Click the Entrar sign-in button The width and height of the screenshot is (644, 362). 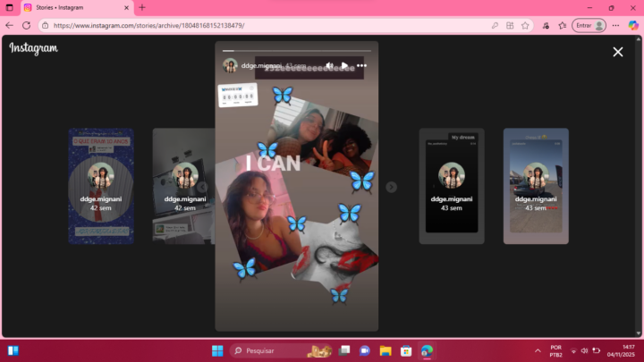coord(589,25)
